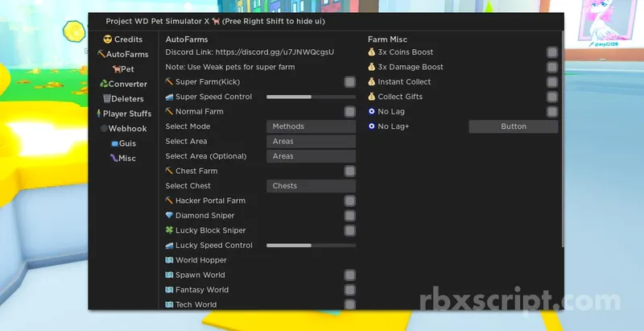
Task: Enable the Super Farm(Kick) checkbox
Action: point(349,82)
